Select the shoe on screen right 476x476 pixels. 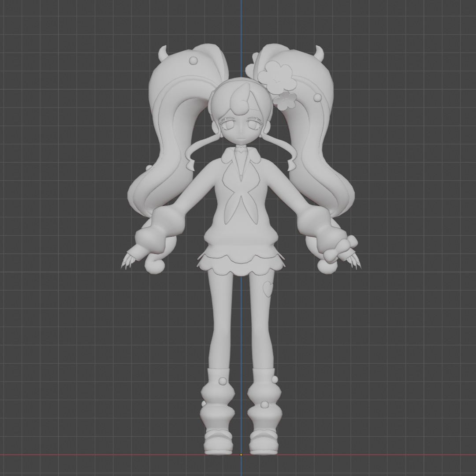coord(264,442)
